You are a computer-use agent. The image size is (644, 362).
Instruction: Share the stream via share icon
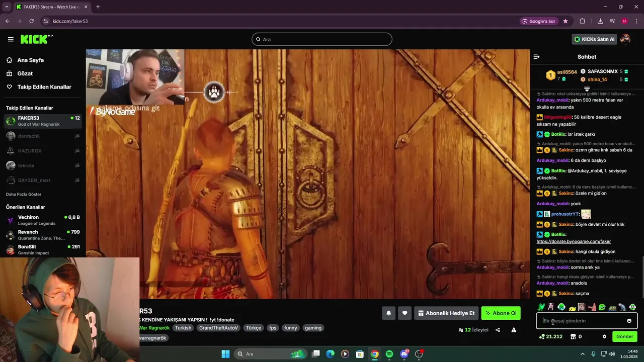click(498, 330)
